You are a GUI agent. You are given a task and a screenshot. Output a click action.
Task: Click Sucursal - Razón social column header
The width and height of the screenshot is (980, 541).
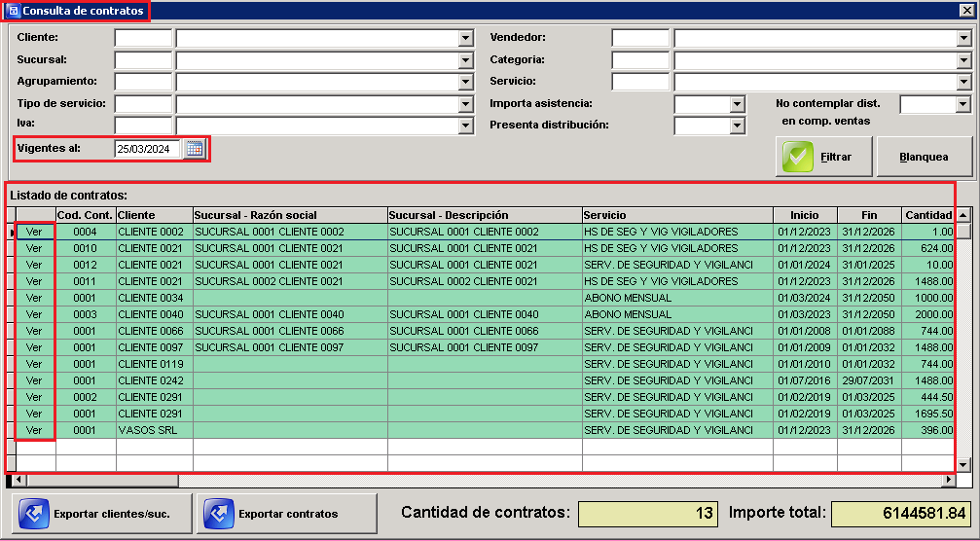tap(290, 216)
